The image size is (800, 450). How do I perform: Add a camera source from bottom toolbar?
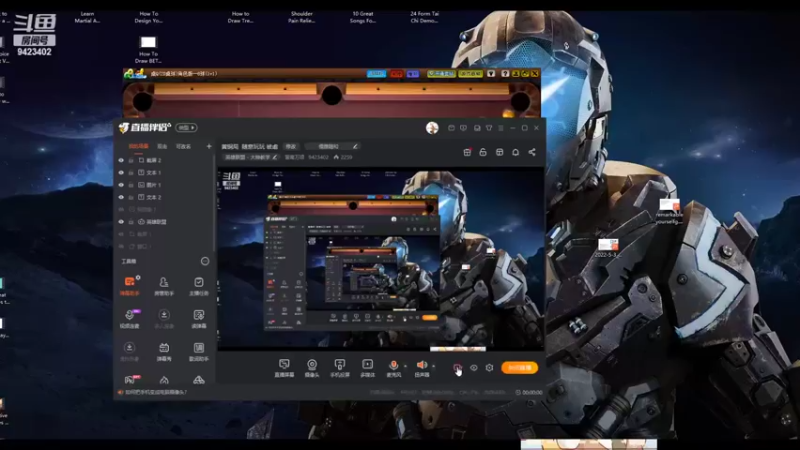tap(312, 368)
